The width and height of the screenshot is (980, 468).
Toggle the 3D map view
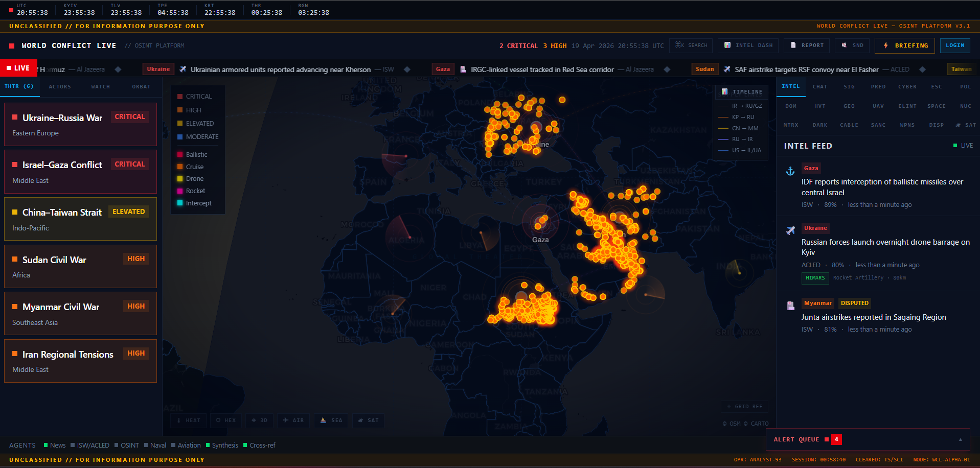[x=260, y=420]
